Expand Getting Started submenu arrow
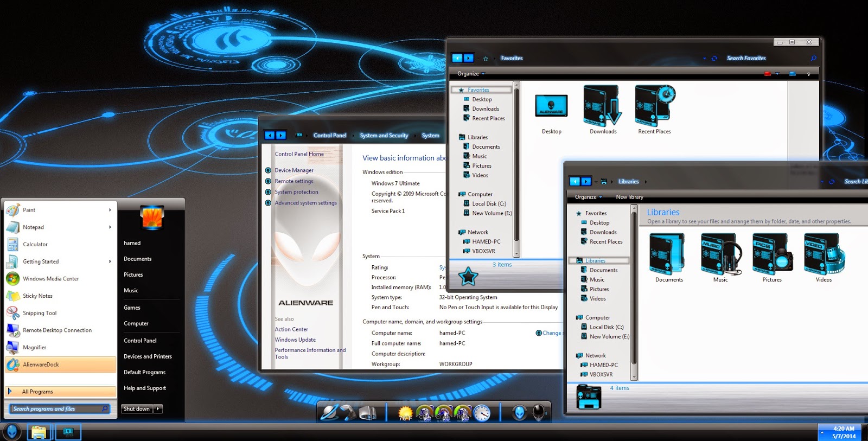The width and height of the screenshot is (868, 441). click(x=110, y=261)
